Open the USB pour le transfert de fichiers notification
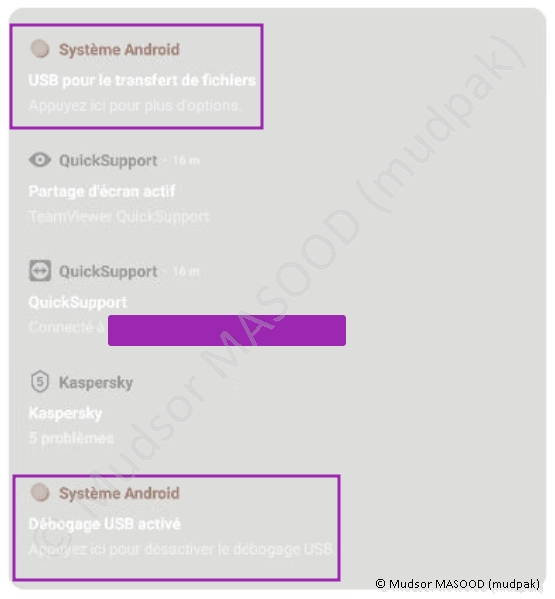The height and width of the screenshot is (599, 555). [x=142, y=80]
